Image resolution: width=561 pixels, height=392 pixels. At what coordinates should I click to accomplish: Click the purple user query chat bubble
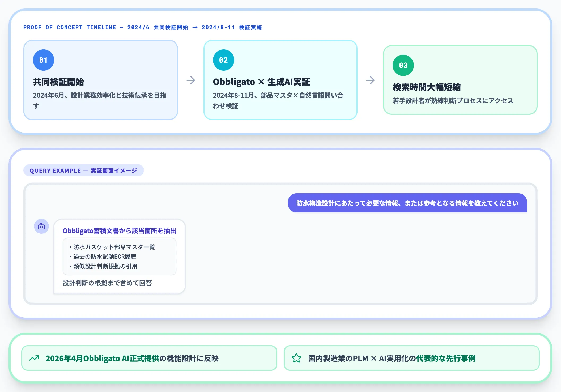point(407,203)
